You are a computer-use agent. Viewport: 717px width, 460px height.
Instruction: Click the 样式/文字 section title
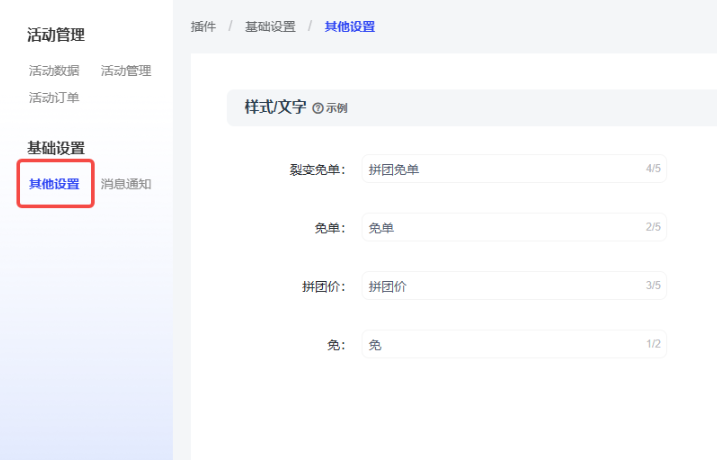[x=275, y=107]
